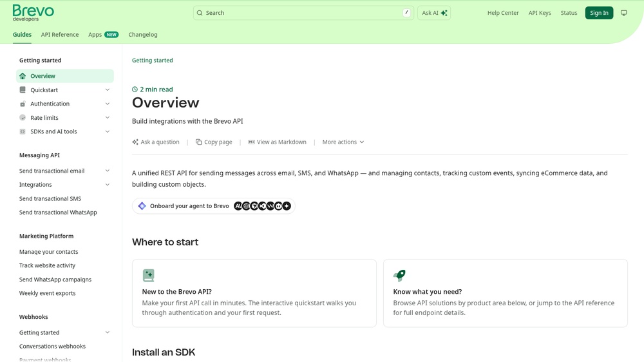Image resolution: width=644 pixels, height=362 pixels.
Task: Select Overview in the sidebar
Action: (65, 76)
